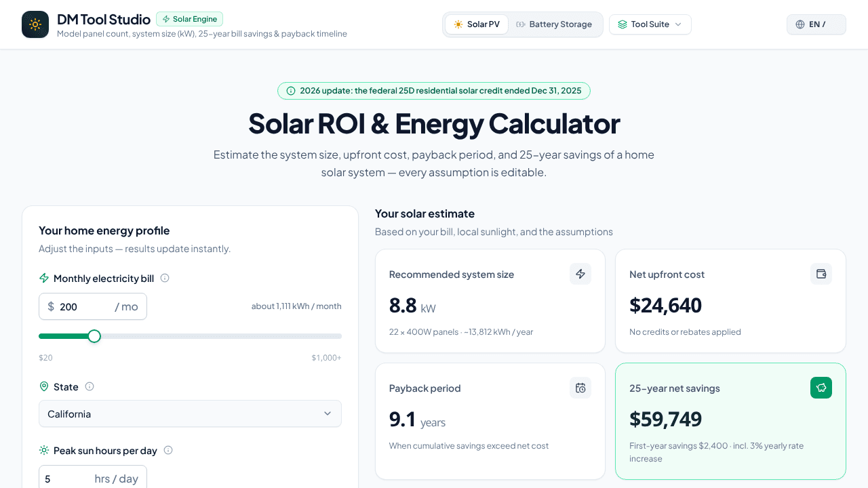
Task: Click the peak sun hours input field
Action: point(93,479)
